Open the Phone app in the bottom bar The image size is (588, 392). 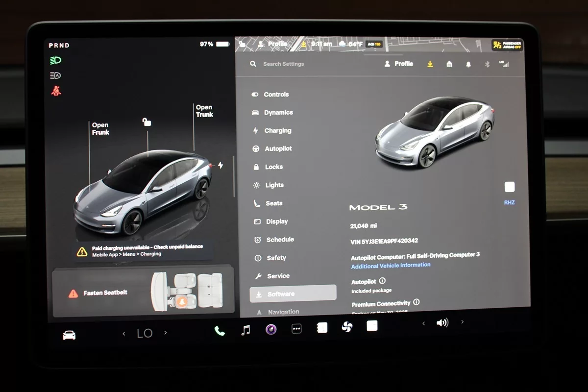click(220, 331)
